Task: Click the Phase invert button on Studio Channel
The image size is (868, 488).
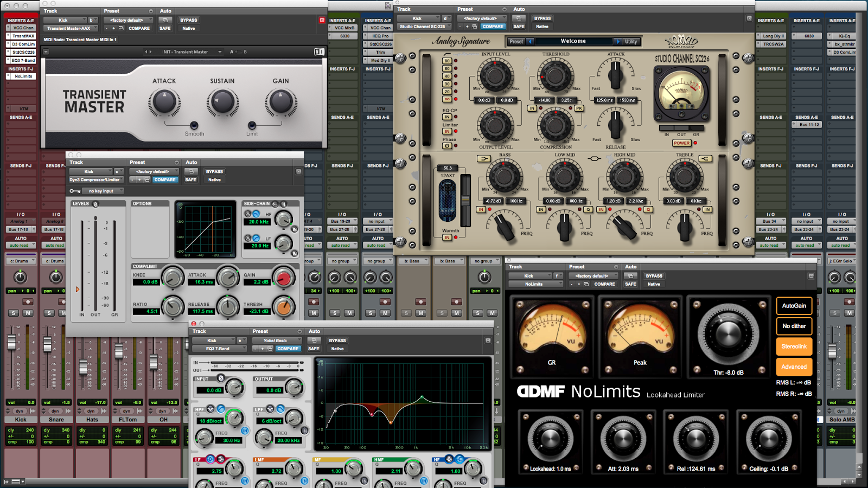Action: pos(446,146)
